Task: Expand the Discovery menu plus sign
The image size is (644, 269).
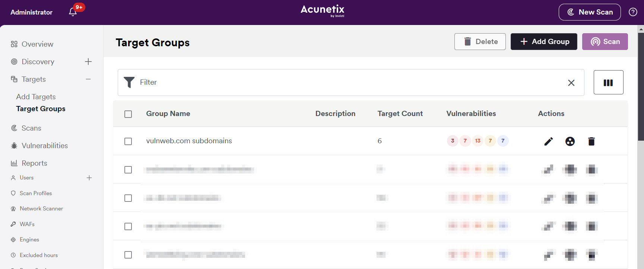Action: click(x=88, y=62)
